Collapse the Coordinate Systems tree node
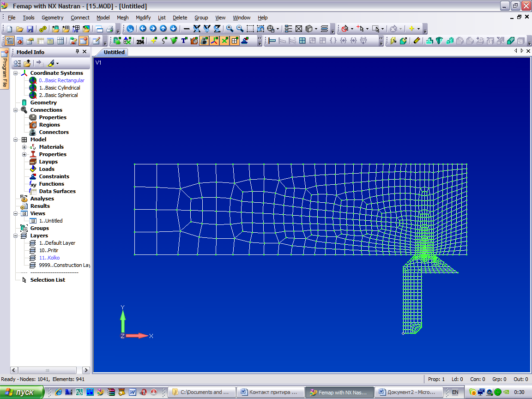The height and width of the screenshot is (399, 532). pos(16,73)
